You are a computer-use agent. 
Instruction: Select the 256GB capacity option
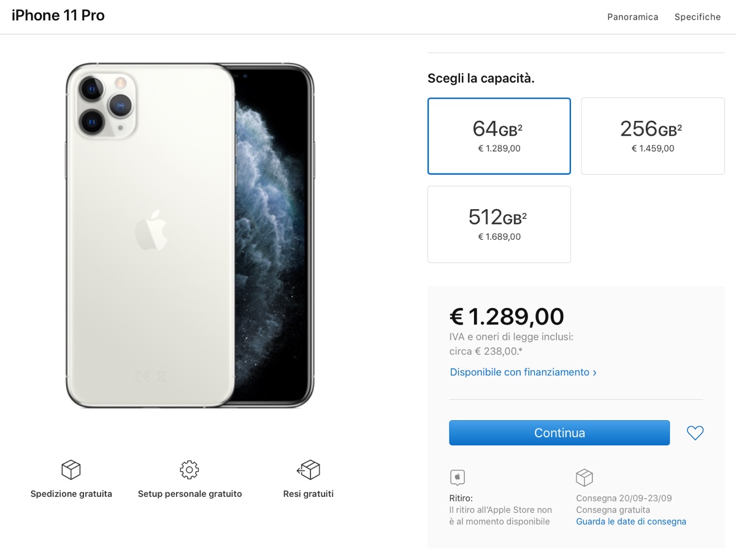[x=653, y=136]
